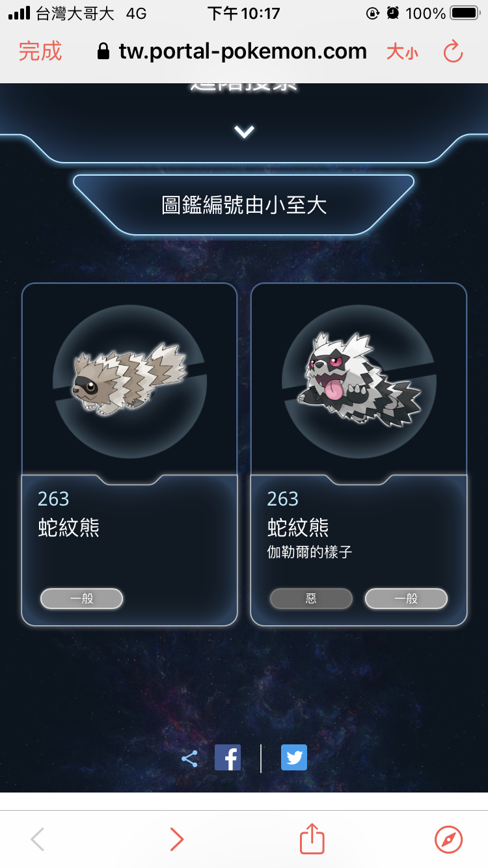Go back with the gray arrow
The image size is (488, 868).
(x=38, y=839)
